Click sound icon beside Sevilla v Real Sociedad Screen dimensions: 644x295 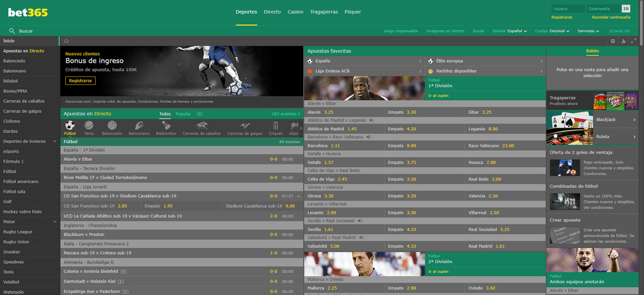click(360, 221)
